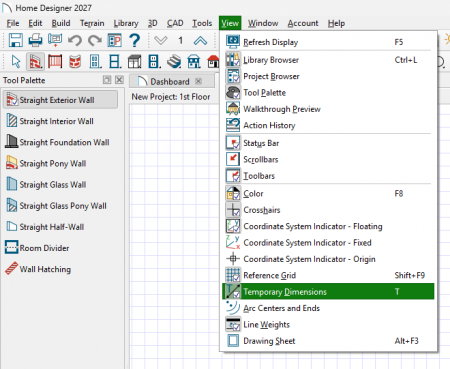The image size is (450, 369).
Task: Toggle the Library Browser panel
Action: click(x=328, y=60)
